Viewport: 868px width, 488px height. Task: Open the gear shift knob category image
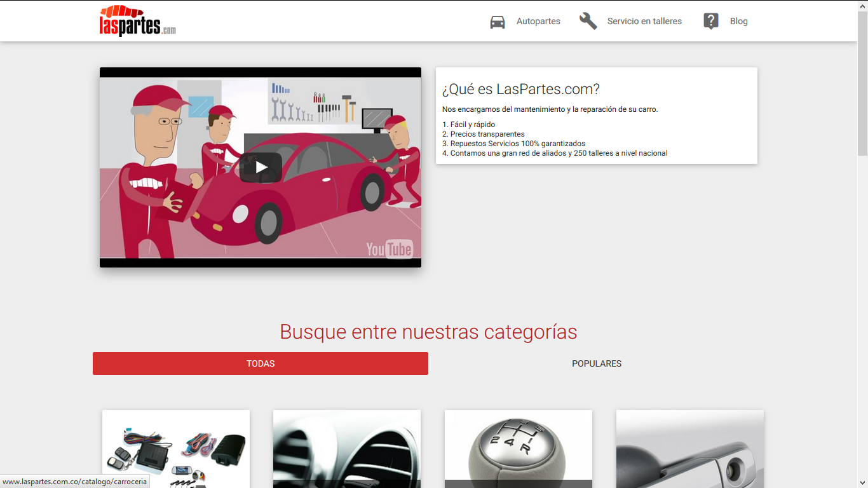click(519, 449)
